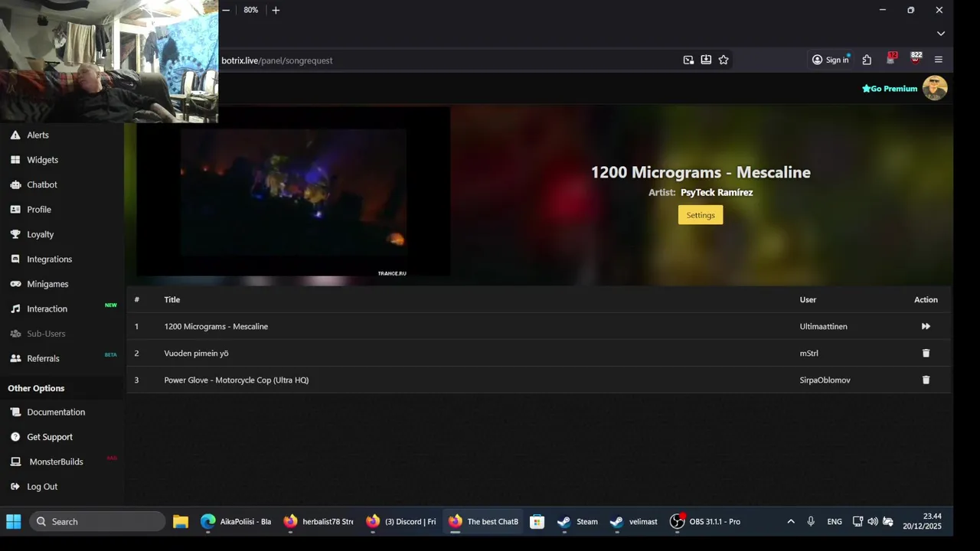Viewport: 980px width, 551px height.
Task: Open the Interaction music section
Action: [x=47, y=309]
